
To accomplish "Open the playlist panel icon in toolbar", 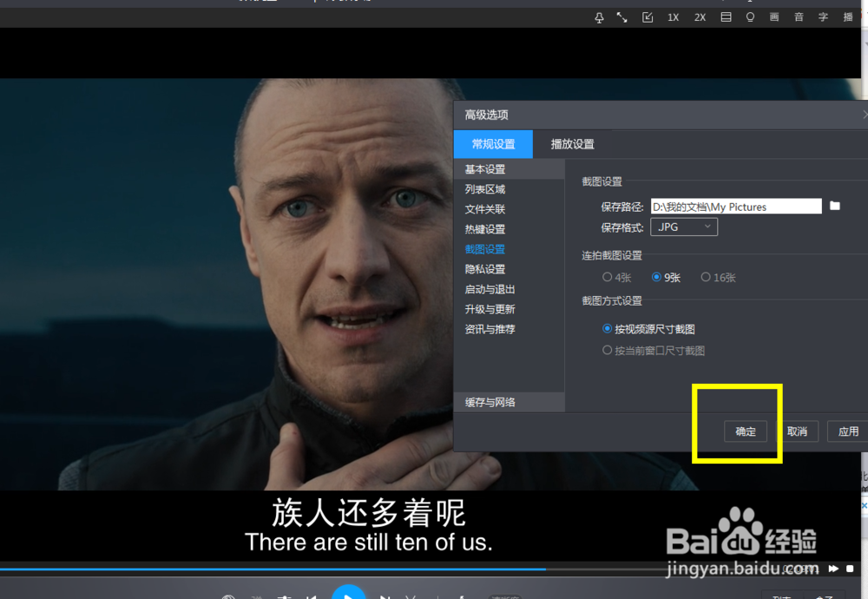I will pyautogui.click(x=726, y=17).
